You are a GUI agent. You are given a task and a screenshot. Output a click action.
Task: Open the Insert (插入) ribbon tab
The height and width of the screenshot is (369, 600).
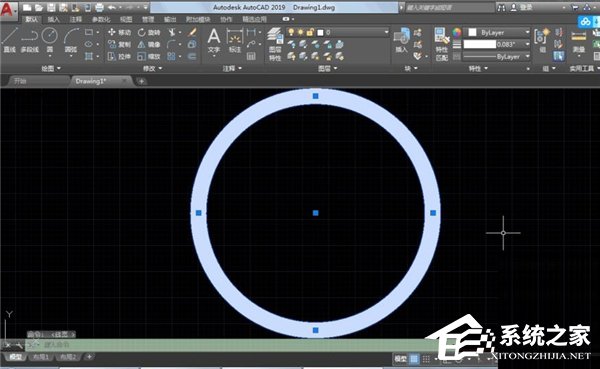[53, 19]
